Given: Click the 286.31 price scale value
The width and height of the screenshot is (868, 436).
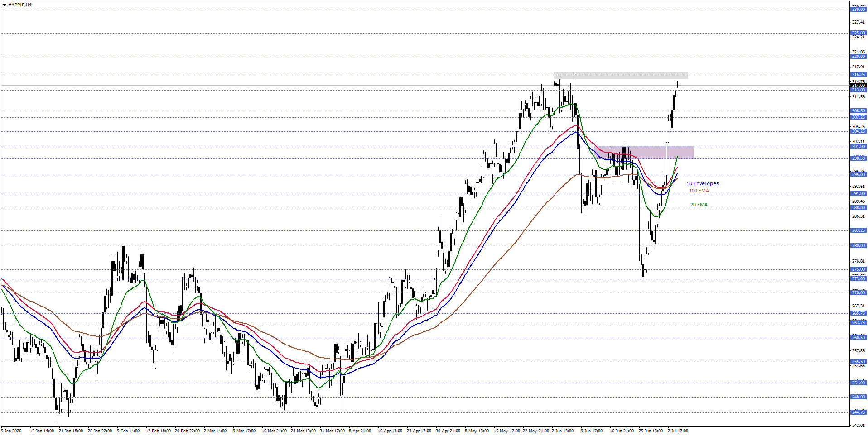Looking at the screenshot, I should tap(858, 216).
